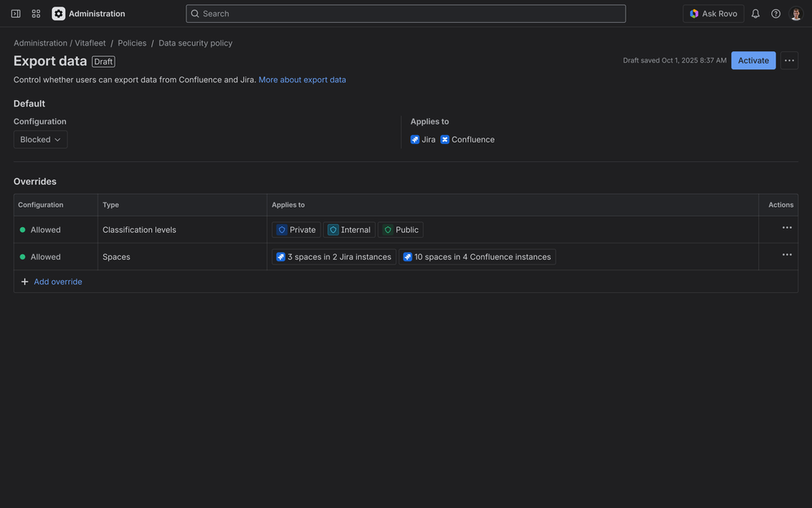812x508 pixels.
Task: Click the Draft status badge
Action: tap(103, 62)
